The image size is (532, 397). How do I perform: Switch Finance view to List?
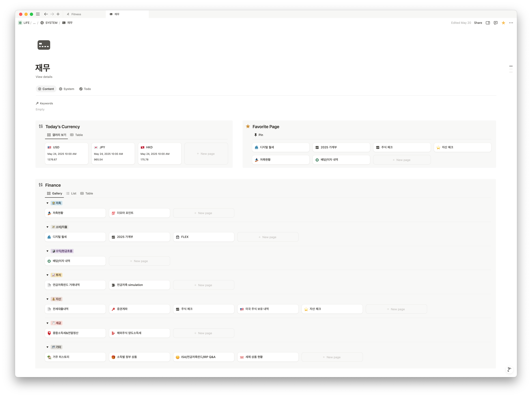(71, 193)
